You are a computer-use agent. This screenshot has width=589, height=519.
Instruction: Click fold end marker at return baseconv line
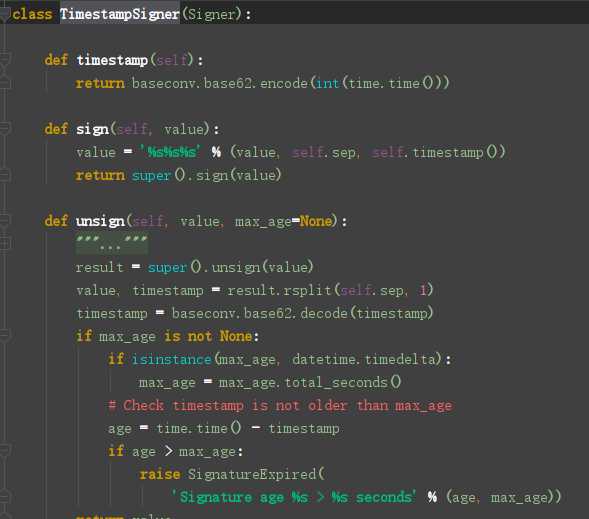tap(5, 83)
